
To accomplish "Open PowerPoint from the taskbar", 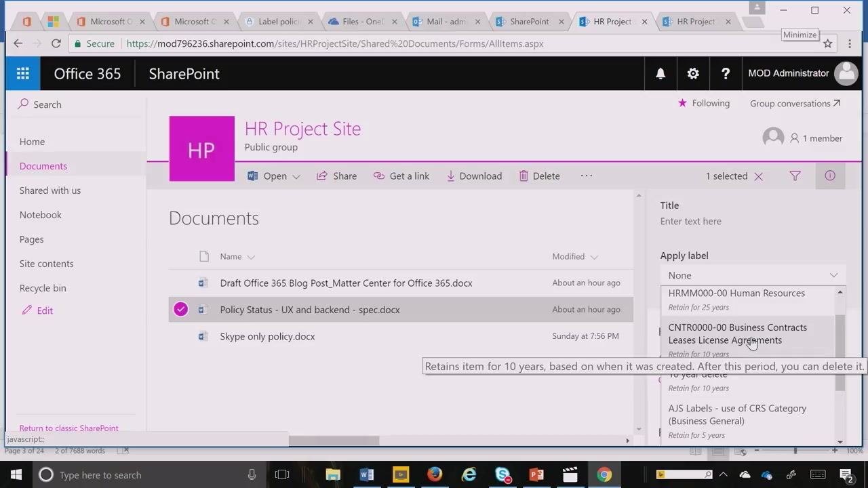I will tap(536, 474).
